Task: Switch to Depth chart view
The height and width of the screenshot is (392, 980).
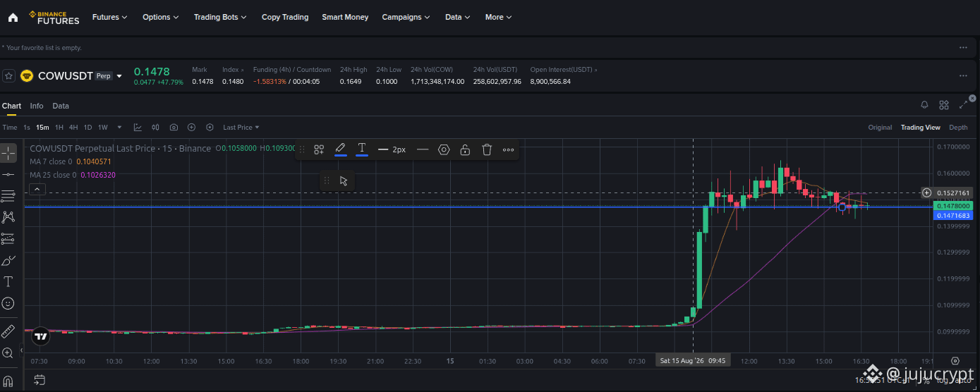Action: 958,128
